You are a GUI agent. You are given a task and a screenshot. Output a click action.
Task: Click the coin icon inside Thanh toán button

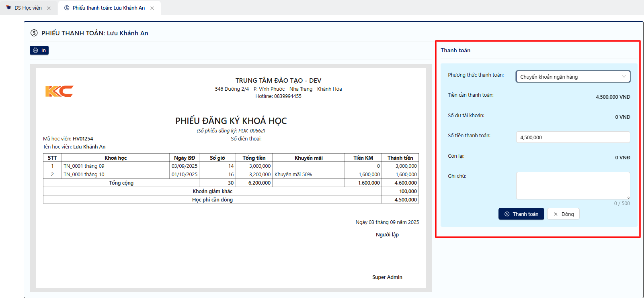[507, 214]
